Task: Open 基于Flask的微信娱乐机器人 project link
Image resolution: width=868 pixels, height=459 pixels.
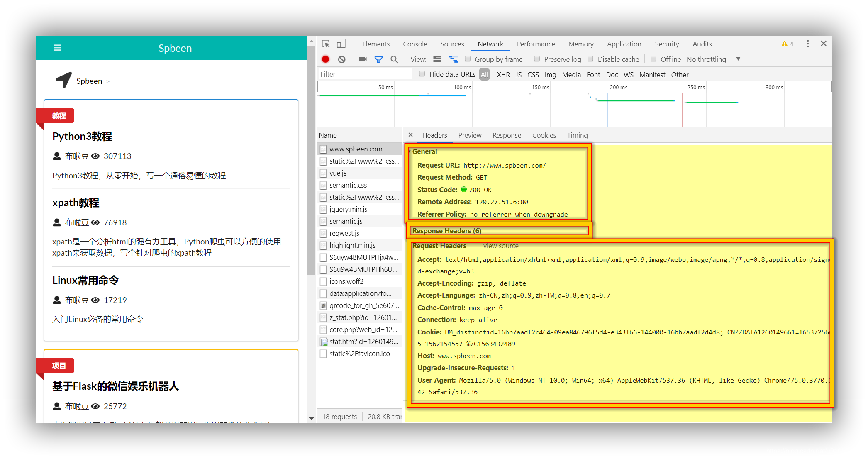Action: click(x=115, y=386)
